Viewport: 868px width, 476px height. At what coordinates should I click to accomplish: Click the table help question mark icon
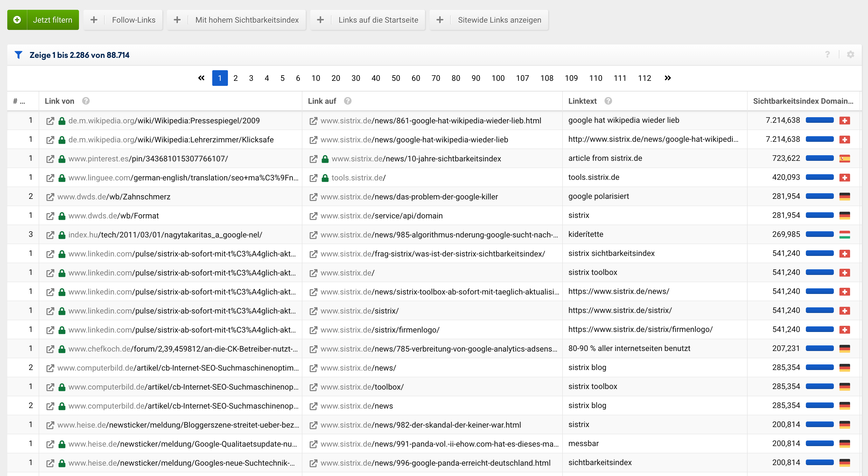[827, 55]
